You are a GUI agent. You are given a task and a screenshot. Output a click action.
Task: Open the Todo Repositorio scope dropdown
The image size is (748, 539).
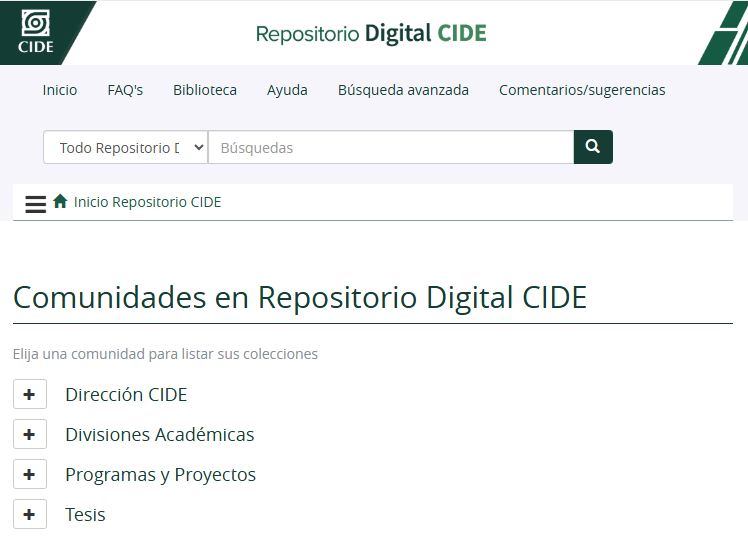coord(125,147)
